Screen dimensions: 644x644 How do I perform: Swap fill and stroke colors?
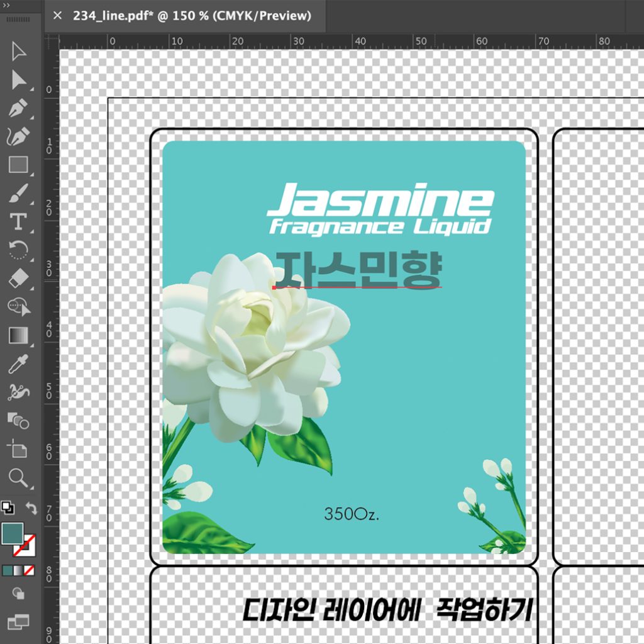31,508
